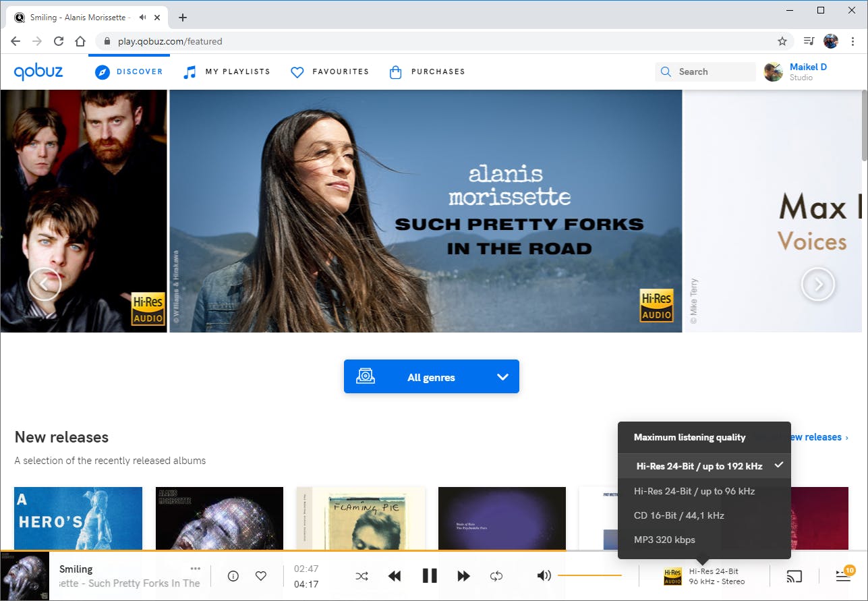Favourite the current track with heart
This screenshot has height=601, width=868.
coord(261,576)
